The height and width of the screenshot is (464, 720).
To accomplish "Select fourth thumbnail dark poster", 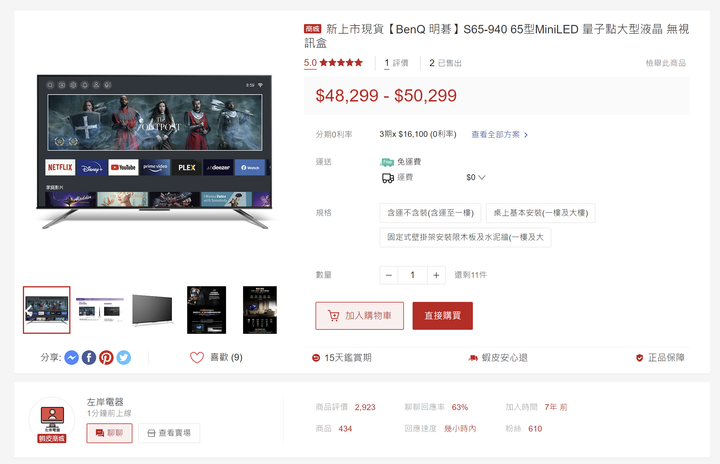I will coord(207,310).
